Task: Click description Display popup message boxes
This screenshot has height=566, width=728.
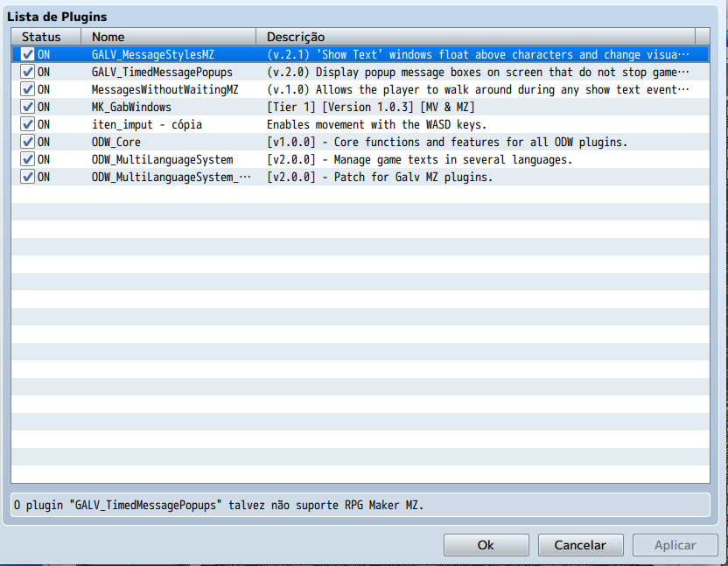Action: (x=478, y=73)
